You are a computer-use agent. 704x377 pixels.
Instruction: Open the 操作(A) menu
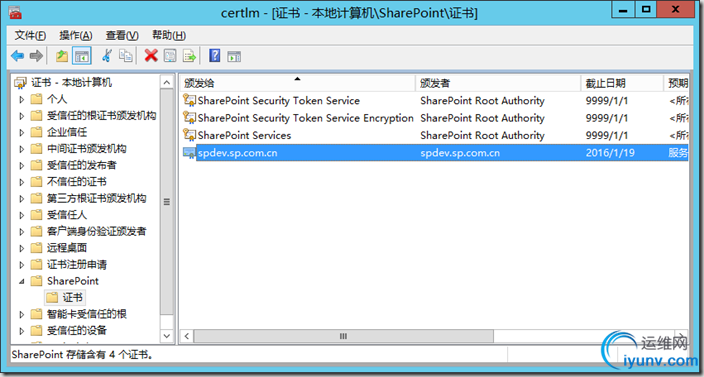[76, 35]
